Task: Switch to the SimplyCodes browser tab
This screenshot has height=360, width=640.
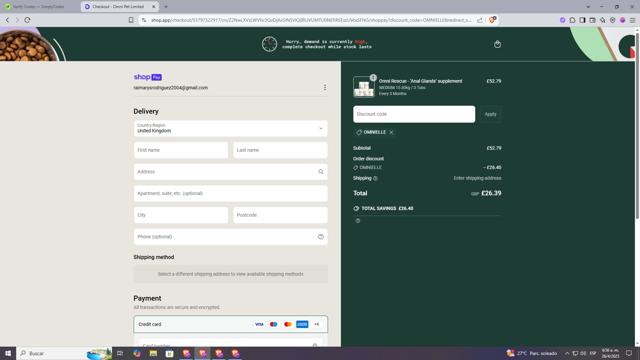Action: point(40,7)
